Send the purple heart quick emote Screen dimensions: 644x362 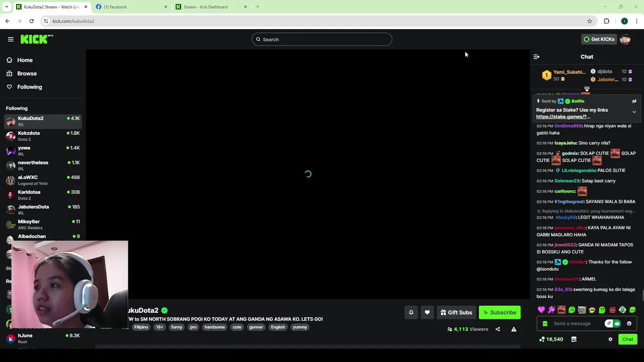tap(541, 310)
